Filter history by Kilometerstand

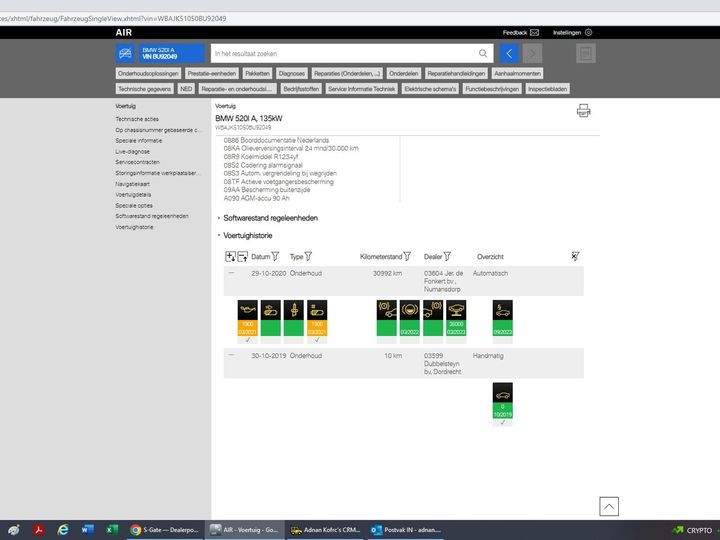(x=407, y=256)
